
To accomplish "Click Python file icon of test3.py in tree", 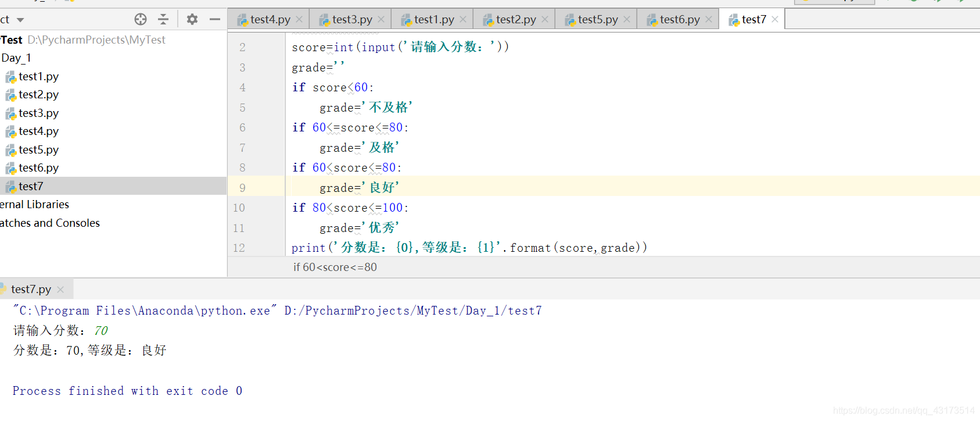I will [x=11, y=113].
